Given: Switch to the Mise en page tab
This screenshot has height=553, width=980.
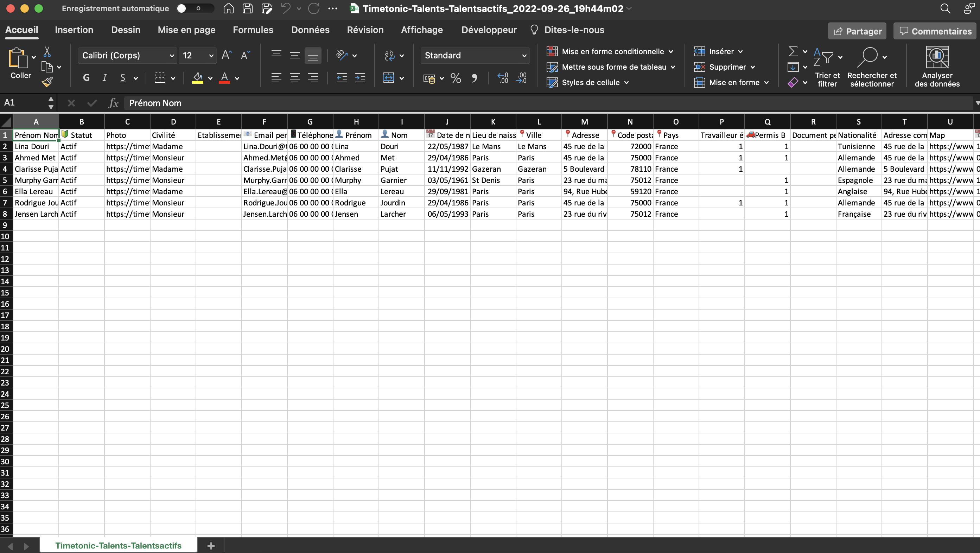Looking at the screenshot, I should pyautogui.click(x=186, y=30).
